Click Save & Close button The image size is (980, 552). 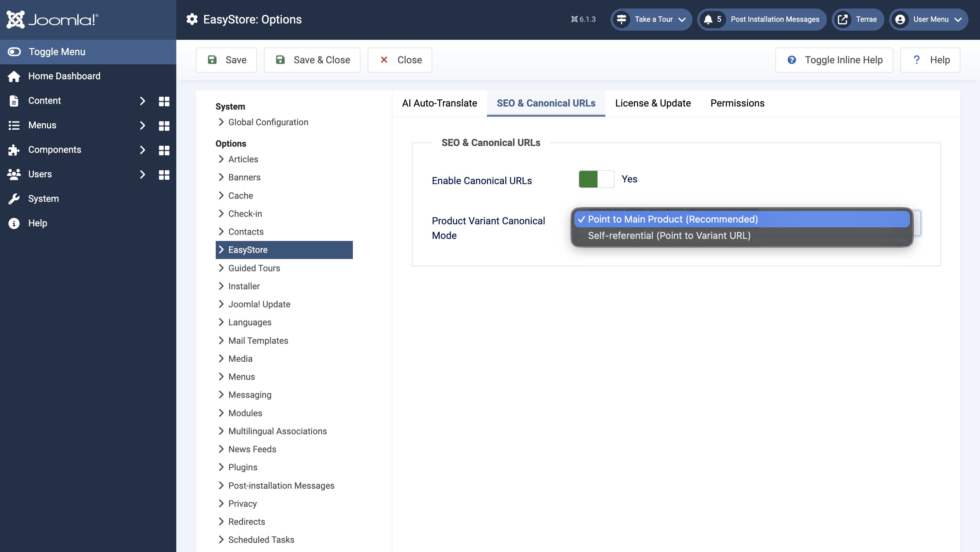[312, 60]
